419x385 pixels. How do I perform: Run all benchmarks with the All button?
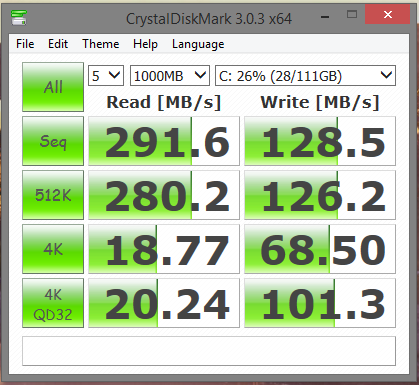click(53, 87)
